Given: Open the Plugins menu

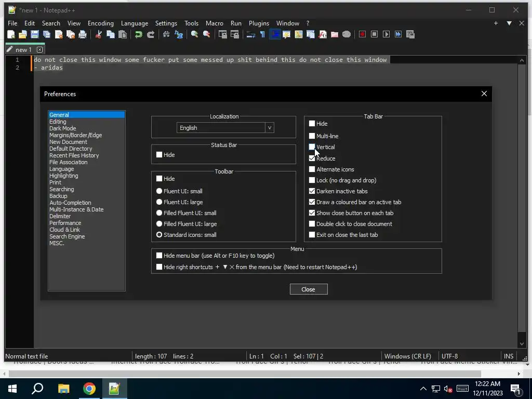Looking at the screenshot, I should pos(259,23).
